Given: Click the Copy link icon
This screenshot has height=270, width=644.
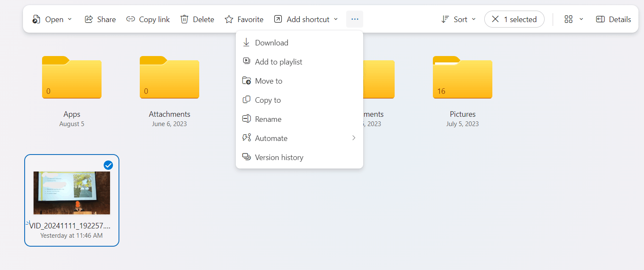Looking at the screenshot, I should pos(130,19).
